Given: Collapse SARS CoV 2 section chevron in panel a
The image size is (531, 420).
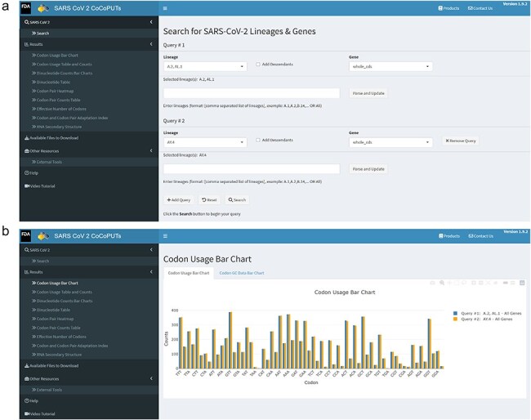Looking at the screenshot, I should pos(151,22).
